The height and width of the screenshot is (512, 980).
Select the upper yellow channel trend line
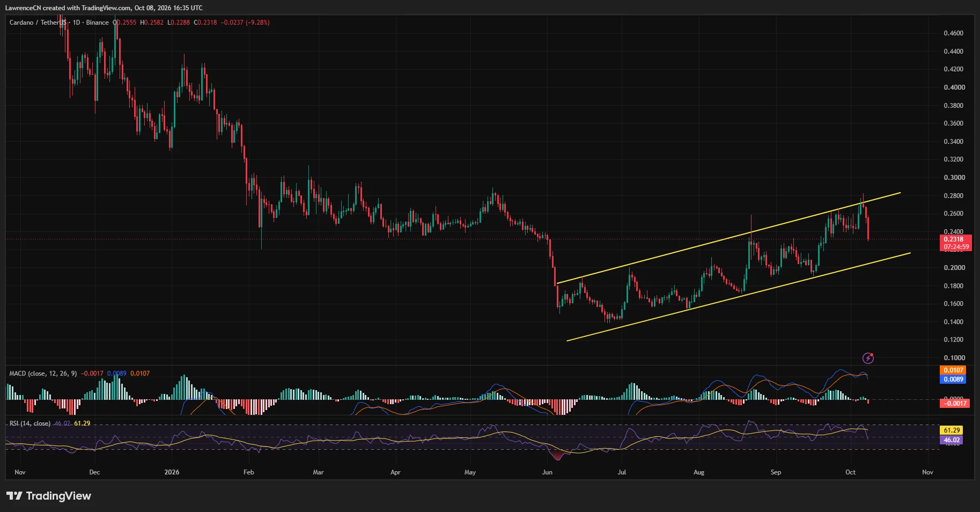pyautogui.click(x=728, y=237)
